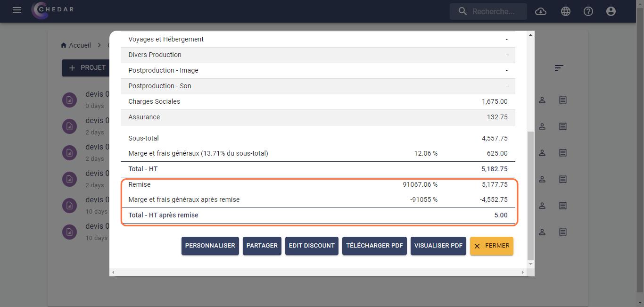Click the Chedar logo

53,10
